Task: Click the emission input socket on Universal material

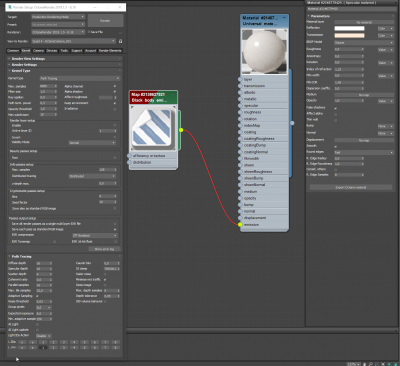Action: pyautogui.click(x=240, y=225)
